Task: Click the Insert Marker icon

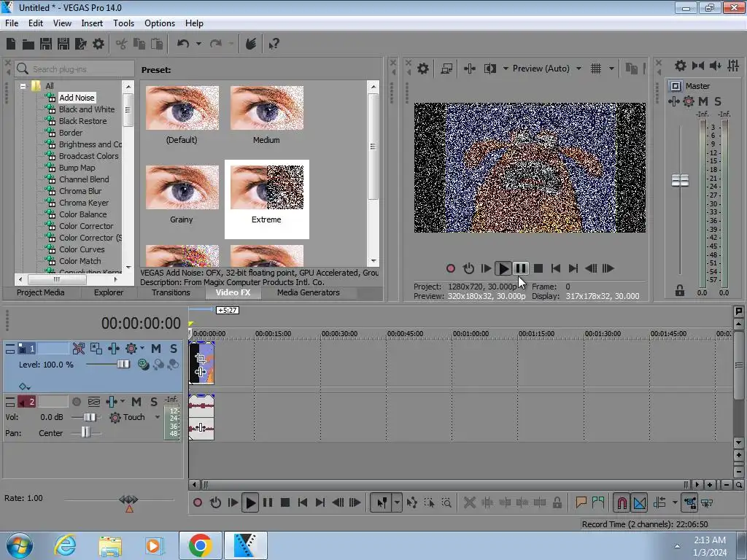Action: 581,502
